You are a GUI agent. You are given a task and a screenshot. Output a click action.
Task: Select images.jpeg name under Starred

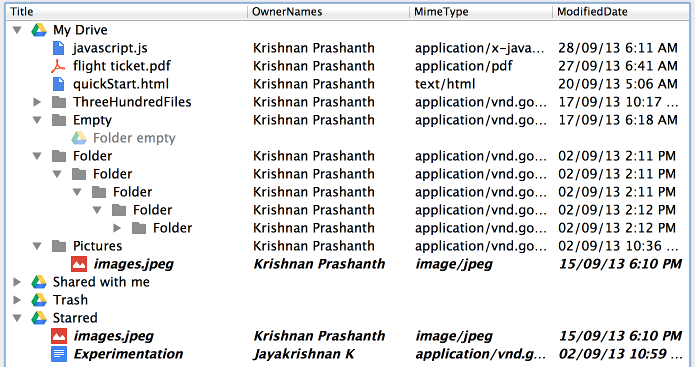113,336
